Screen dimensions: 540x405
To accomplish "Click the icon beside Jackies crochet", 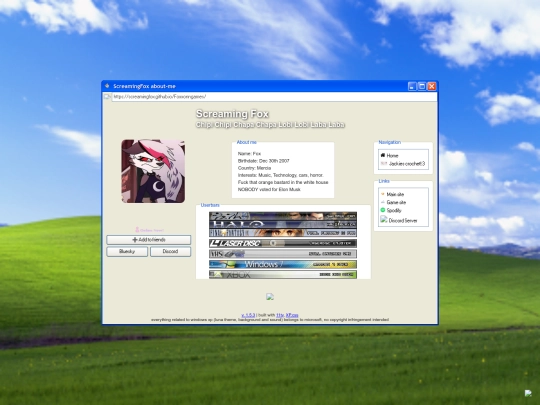I will coord(384,164).
